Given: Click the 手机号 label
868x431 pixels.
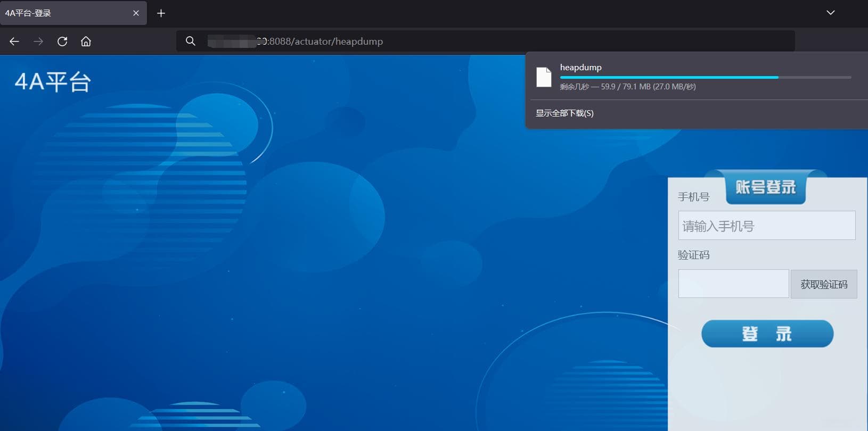Looking at the screenshot, I should pos(693,197).
